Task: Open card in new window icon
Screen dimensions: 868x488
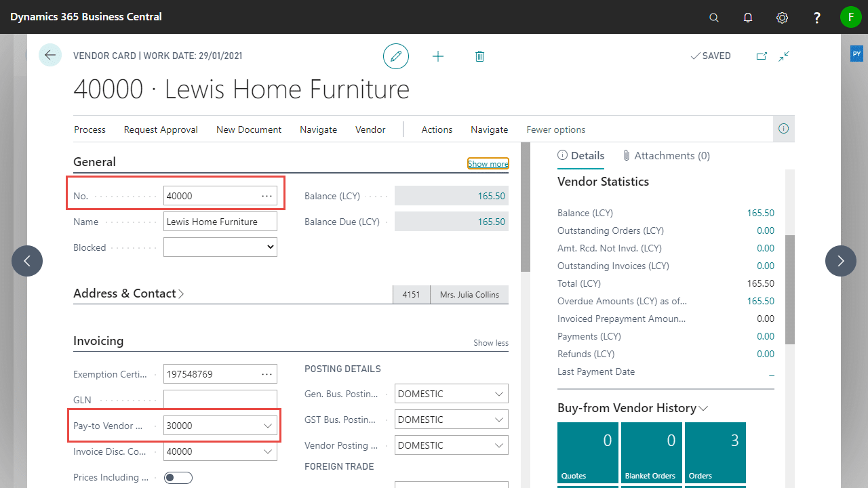Action: coord(762,56)
